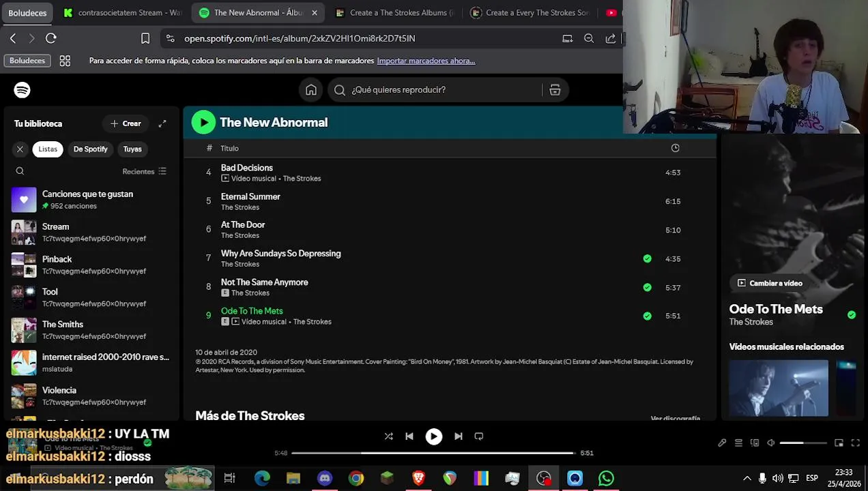The image size is (868, 491).
Task: Click the Crear plus button
Action: (126, 123)
